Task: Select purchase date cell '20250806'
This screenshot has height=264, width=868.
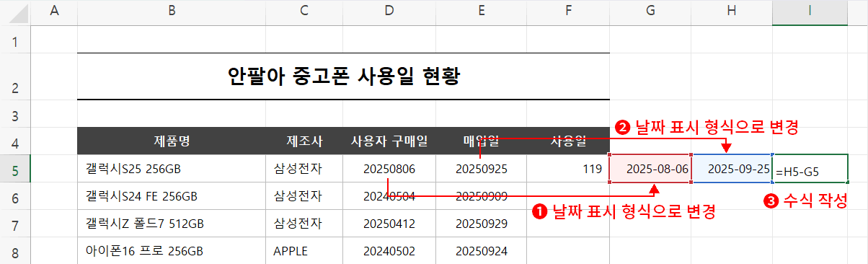Action: coord(389,169)
